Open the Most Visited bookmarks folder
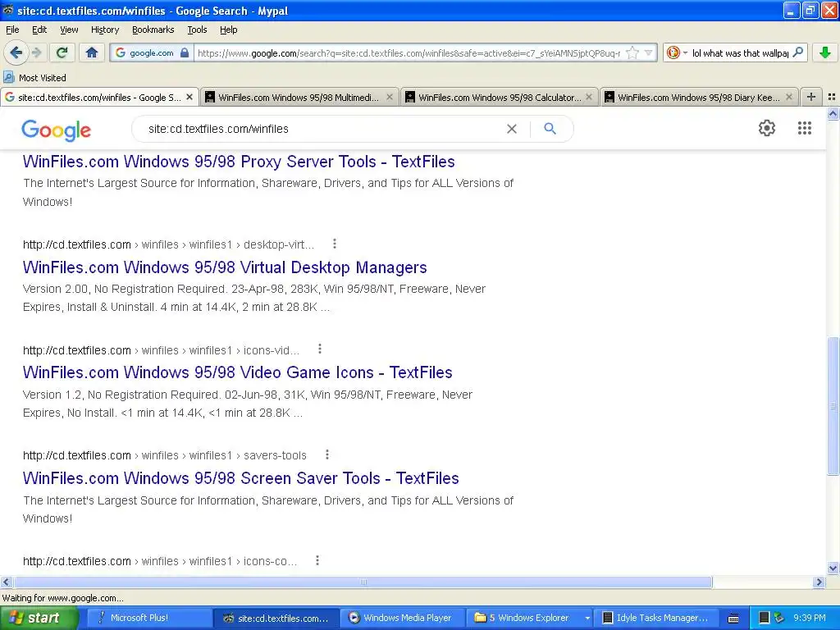This screenshot has height=630, width=840. pos(34,78)
